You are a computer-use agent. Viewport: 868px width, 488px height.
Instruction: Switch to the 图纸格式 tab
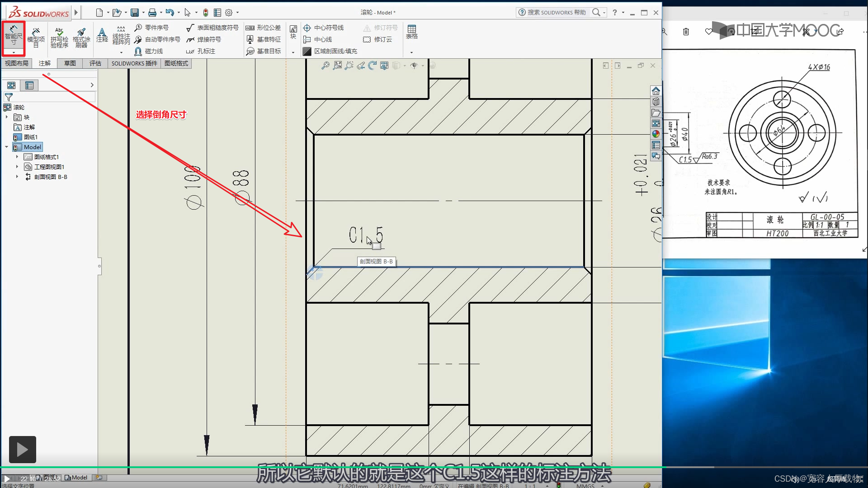pos(176,63)
